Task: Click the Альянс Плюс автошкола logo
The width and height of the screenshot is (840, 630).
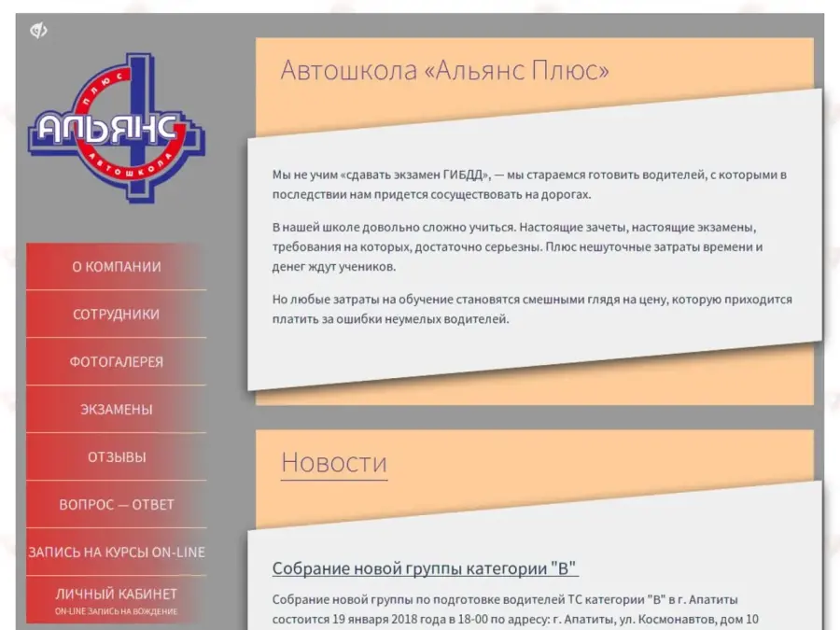Action: point(117,128)
